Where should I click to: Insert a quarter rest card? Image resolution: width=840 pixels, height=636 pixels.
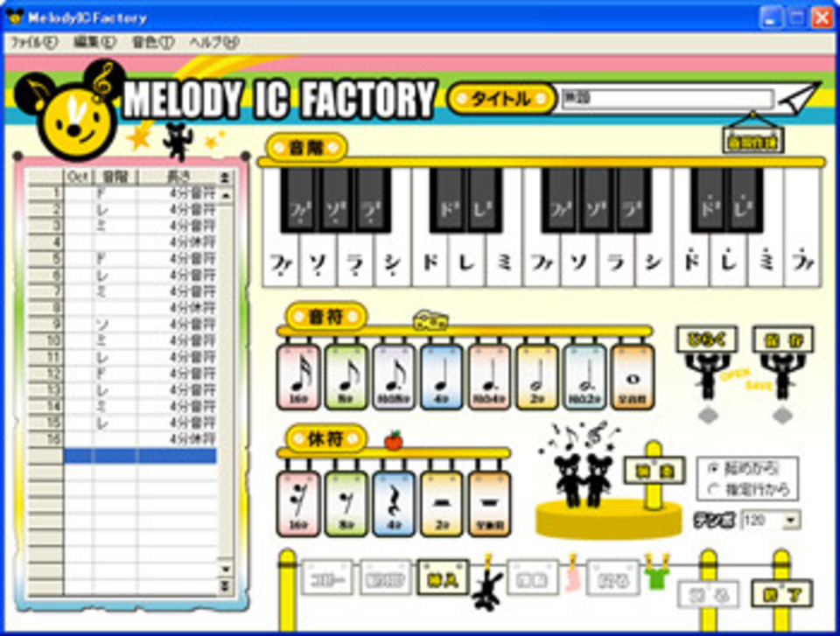(x=395, y=504)
